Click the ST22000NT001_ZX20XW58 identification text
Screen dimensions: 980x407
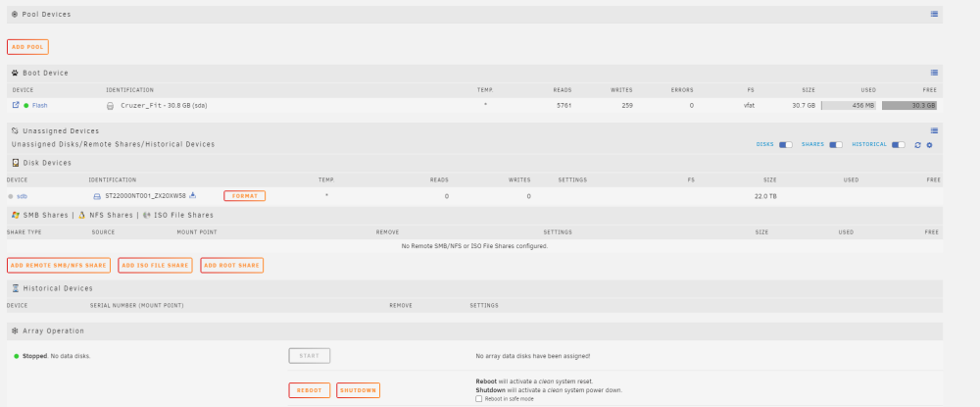(x=146, y=196)
